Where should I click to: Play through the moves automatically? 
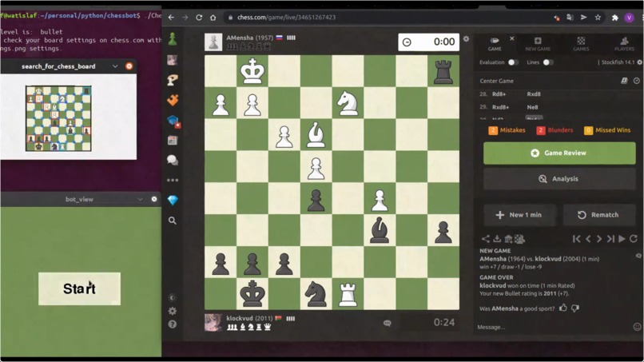[622, 239]
